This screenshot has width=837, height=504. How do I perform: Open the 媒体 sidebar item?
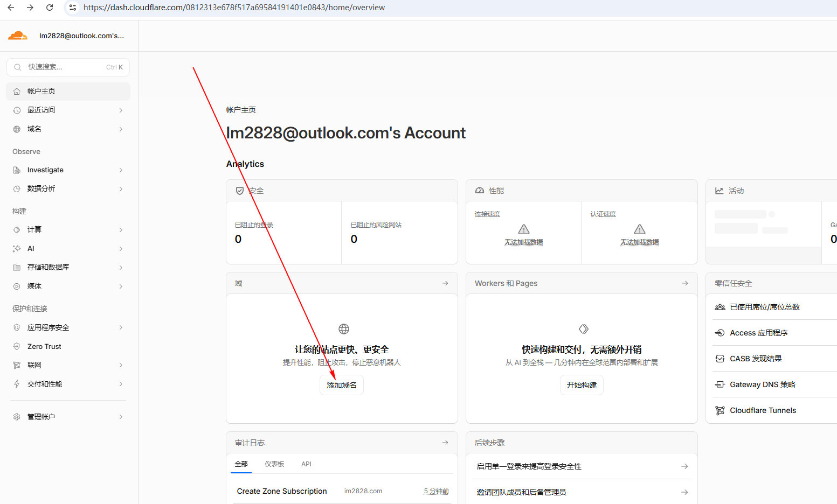coord(68,286)
